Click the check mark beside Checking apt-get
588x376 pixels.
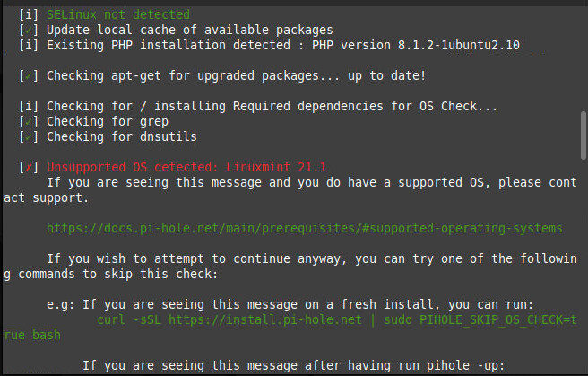pos(29,75)
